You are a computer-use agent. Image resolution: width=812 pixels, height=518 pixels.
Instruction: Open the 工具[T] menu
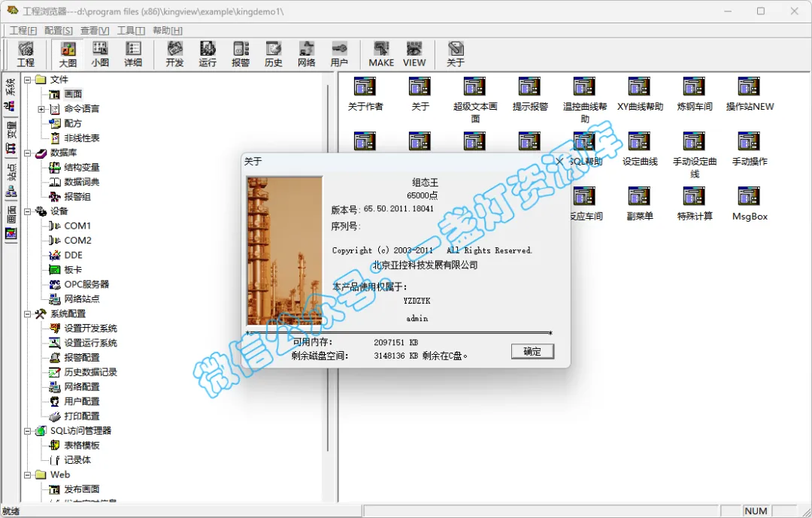click(131, 31)
